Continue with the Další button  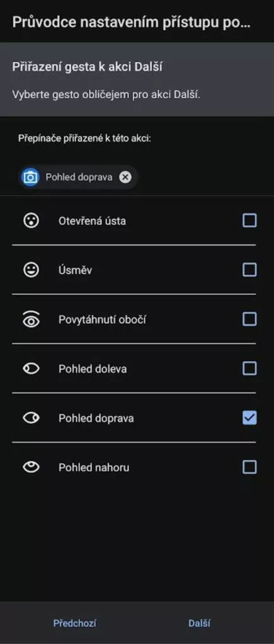(x=199, y=623)
